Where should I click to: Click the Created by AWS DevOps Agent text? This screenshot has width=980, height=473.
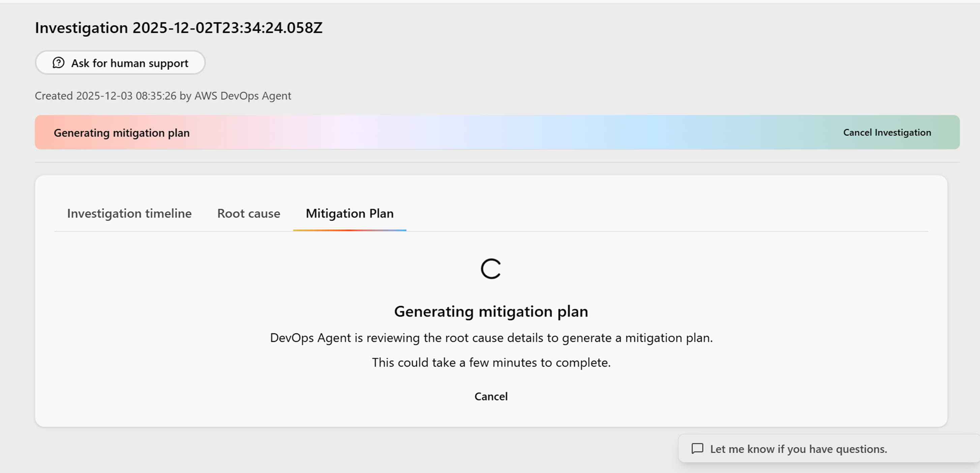click(x=163, y=96)
